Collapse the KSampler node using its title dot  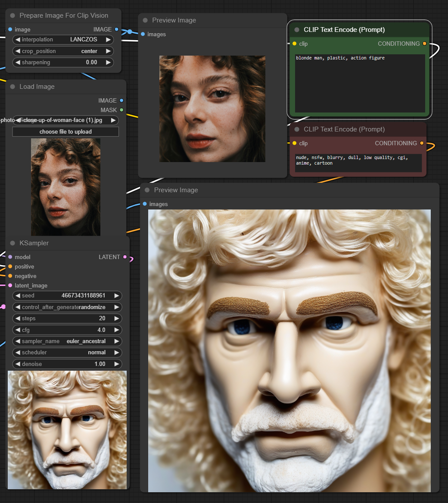(12, 244)
